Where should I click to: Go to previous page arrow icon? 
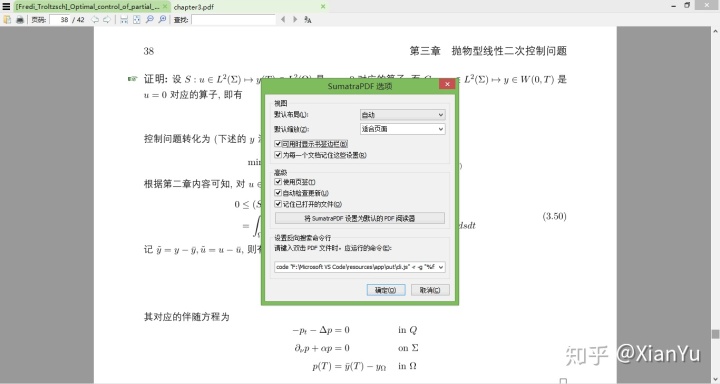point(95,20)
